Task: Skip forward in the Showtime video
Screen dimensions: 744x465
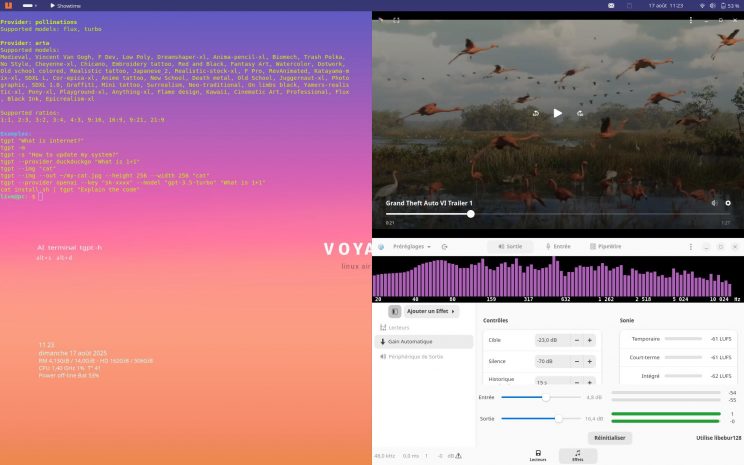Action: pyautogui.click(x=580, y=113)
